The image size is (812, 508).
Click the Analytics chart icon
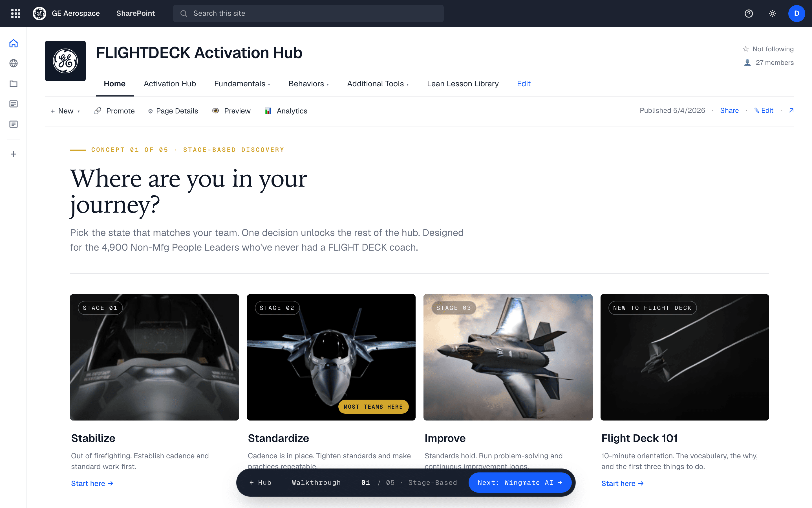[268, 111]
